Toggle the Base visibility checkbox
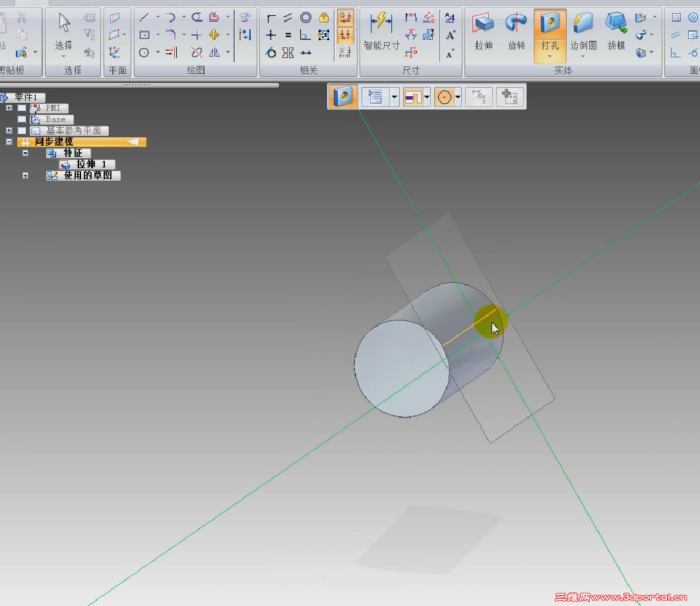 [21, 119]
